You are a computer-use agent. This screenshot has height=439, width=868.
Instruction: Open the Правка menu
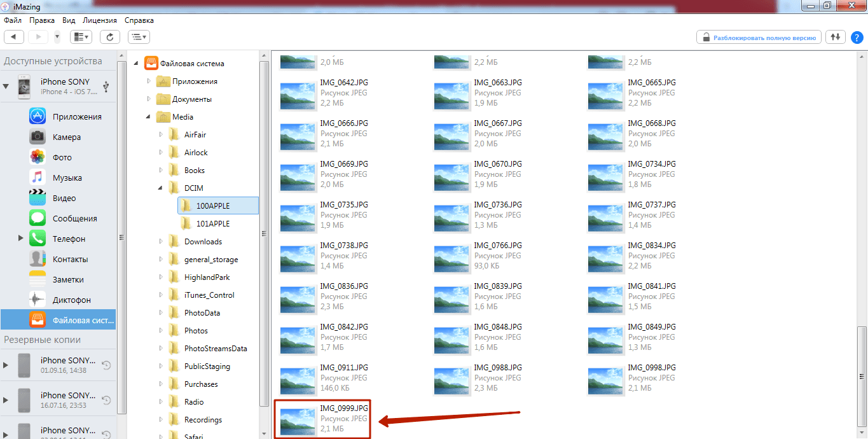tap(42, 20)
